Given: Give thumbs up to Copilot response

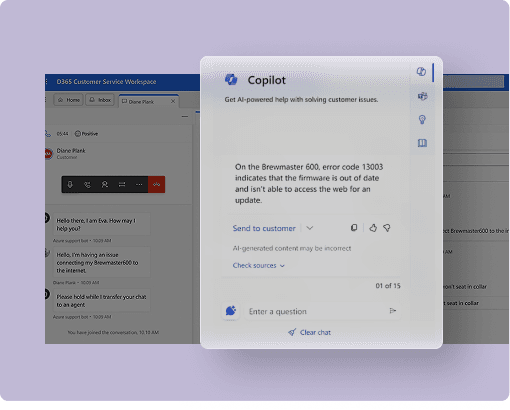Looking at the screenshot, I should [x=373, y=228].
